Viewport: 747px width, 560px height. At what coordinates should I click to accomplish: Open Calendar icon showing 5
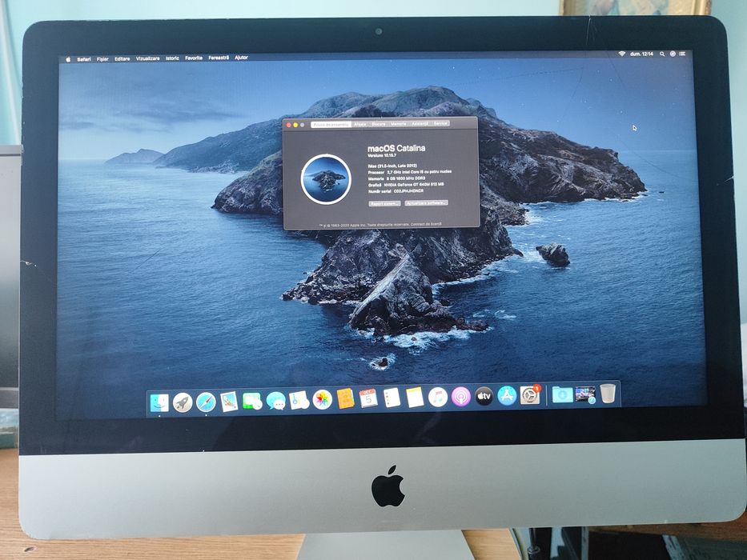tap(368, 398)
